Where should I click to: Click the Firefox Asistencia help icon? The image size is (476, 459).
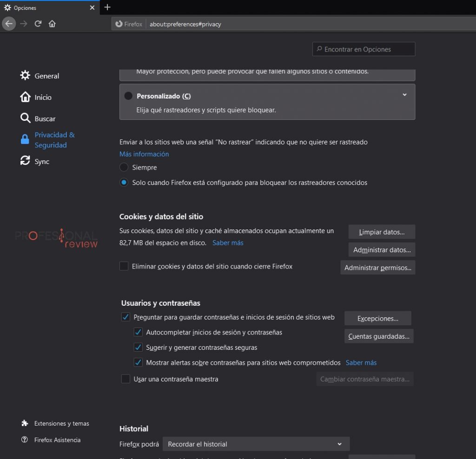tap(25, 439)
